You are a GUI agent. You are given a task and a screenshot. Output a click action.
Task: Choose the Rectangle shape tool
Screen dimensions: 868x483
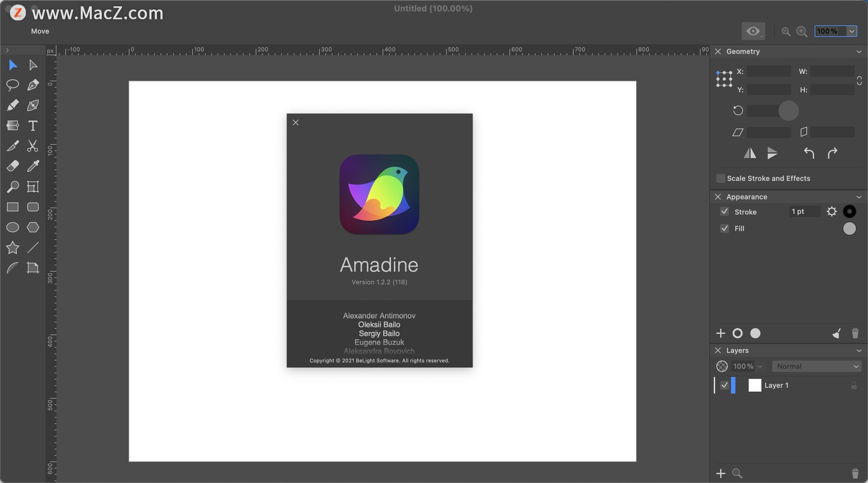tap(13, 207)
